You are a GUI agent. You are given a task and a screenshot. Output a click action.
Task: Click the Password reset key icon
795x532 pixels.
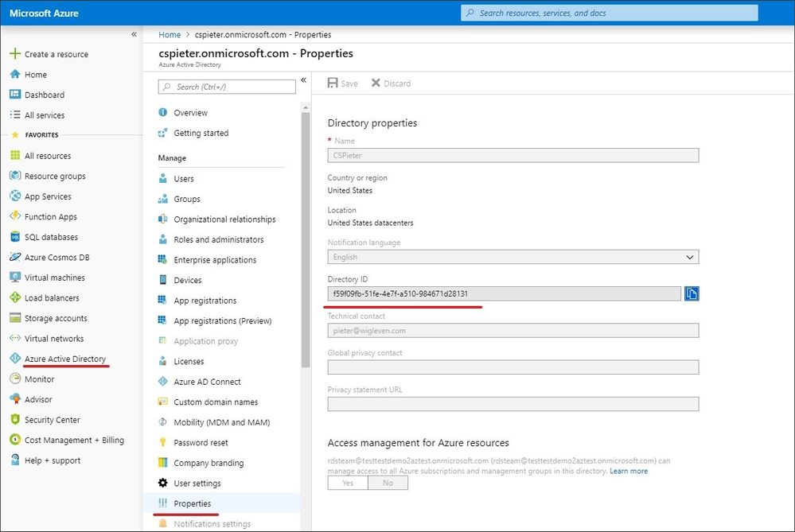(163, 442)
